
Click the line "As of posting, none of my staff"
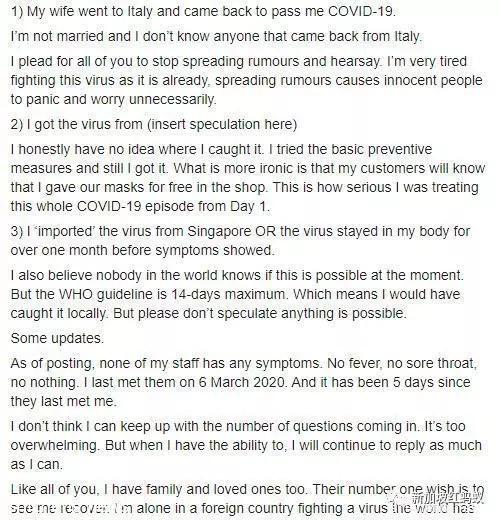coord(244,363)
